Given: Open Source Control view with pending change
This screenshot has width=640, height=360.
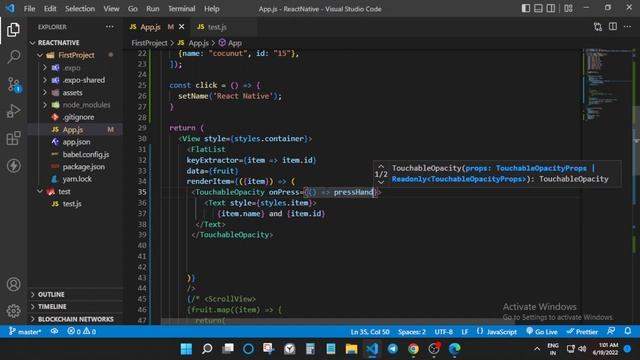Looking at the screenshot, I should [x=13, y=85].
